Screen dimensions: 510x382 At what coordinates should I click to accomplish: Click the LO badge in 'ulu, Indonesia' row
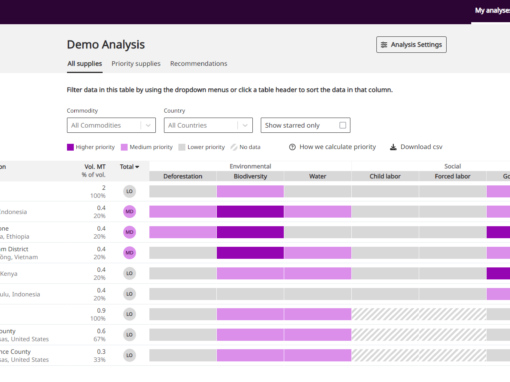coord(129,294)
